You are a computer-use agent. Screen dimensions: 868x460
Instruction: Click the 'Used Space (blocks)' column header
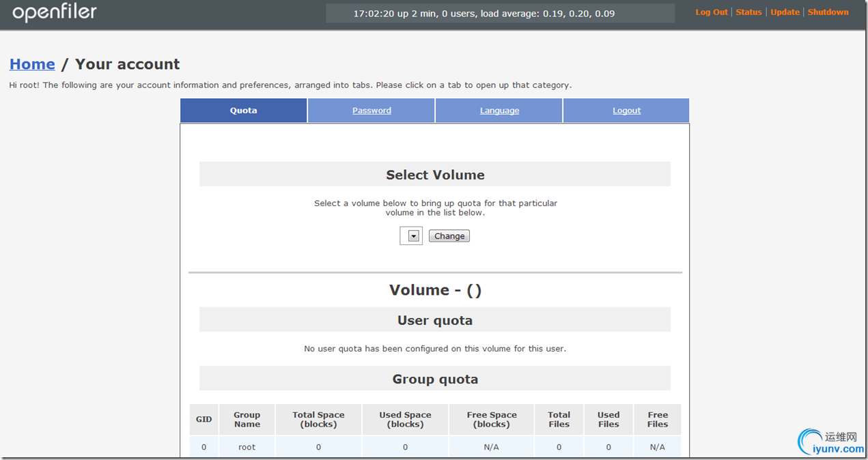405,420
